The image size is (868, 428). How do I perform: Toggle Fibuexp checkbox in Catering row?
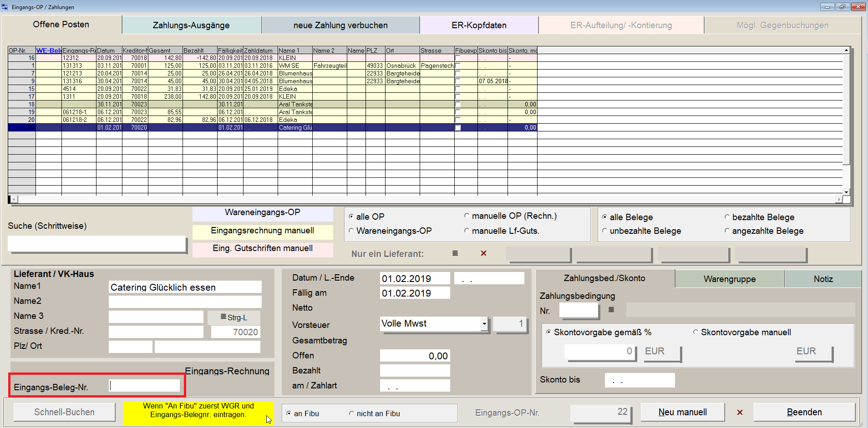pos(458,128)
